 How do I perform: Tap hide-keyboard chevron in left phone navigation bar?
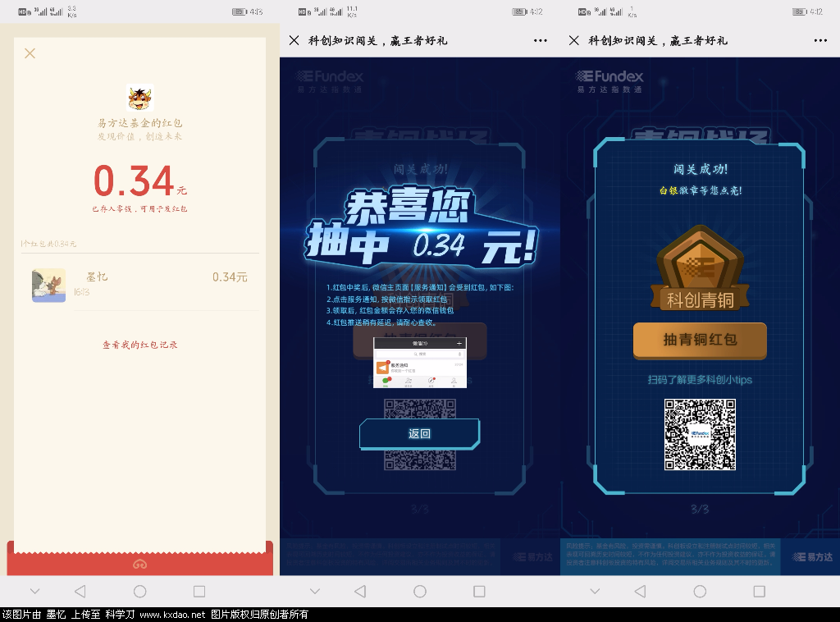34,591
